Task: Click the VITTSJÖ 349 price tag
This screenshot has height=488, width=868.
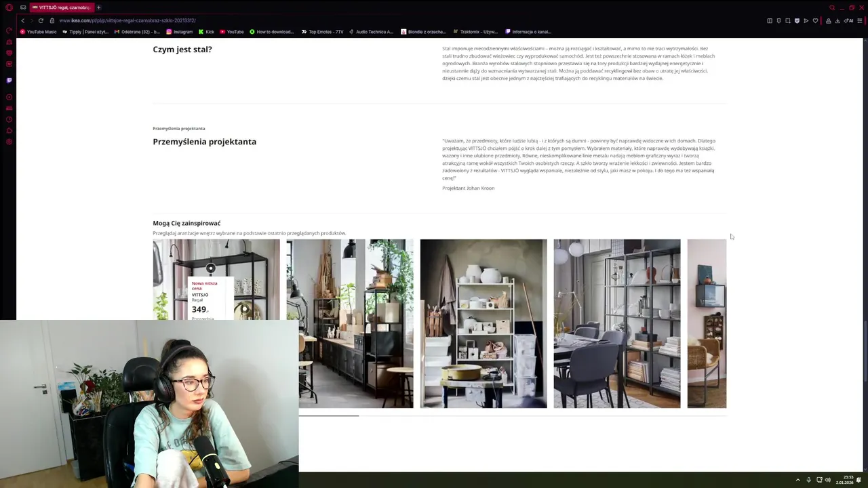Action: click(x=210, y=299)
